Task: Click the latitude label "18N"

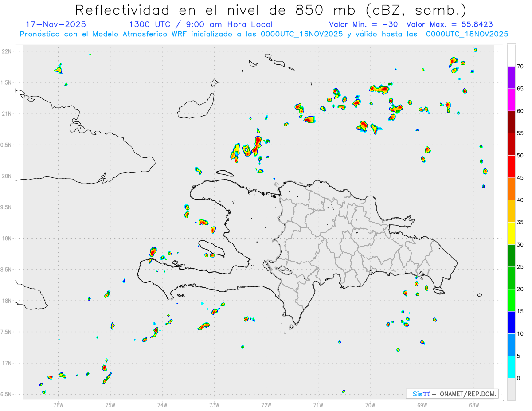Action: [8, 301]
